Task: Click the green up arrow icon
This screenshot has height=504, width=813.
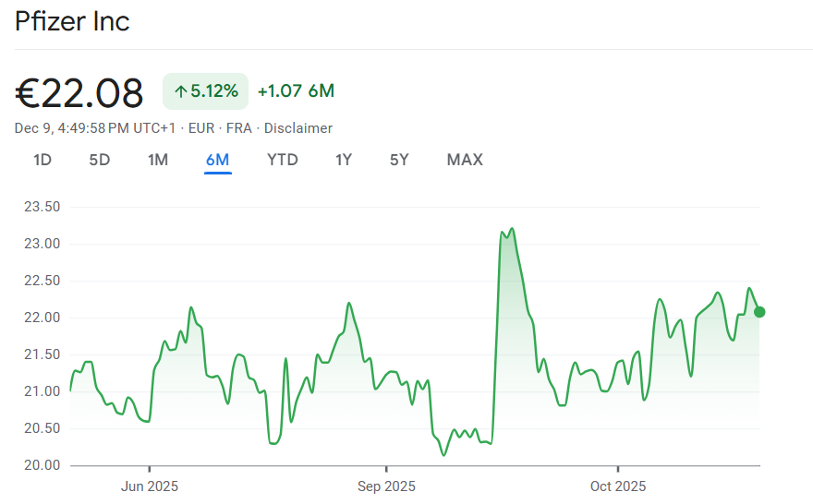Action: pyautogui.click(x=180, y=91)
